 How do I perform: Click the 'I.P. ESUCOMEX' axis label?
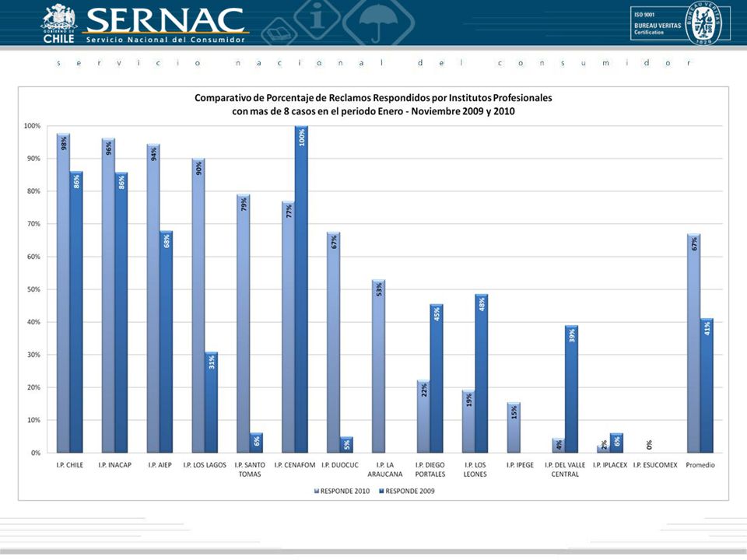(655, 465)
